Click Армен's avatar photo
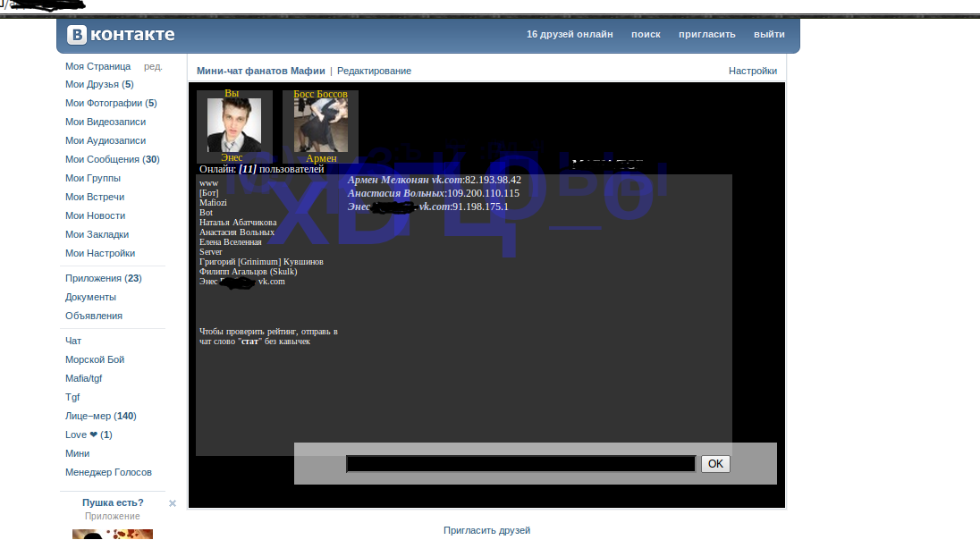 click(321, 124)
